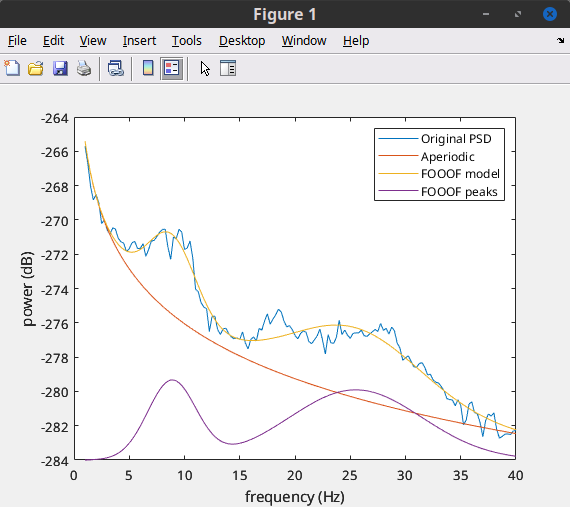The image size is (570, 507).
Task: Select the Help menu
Action: click(356, 41)
